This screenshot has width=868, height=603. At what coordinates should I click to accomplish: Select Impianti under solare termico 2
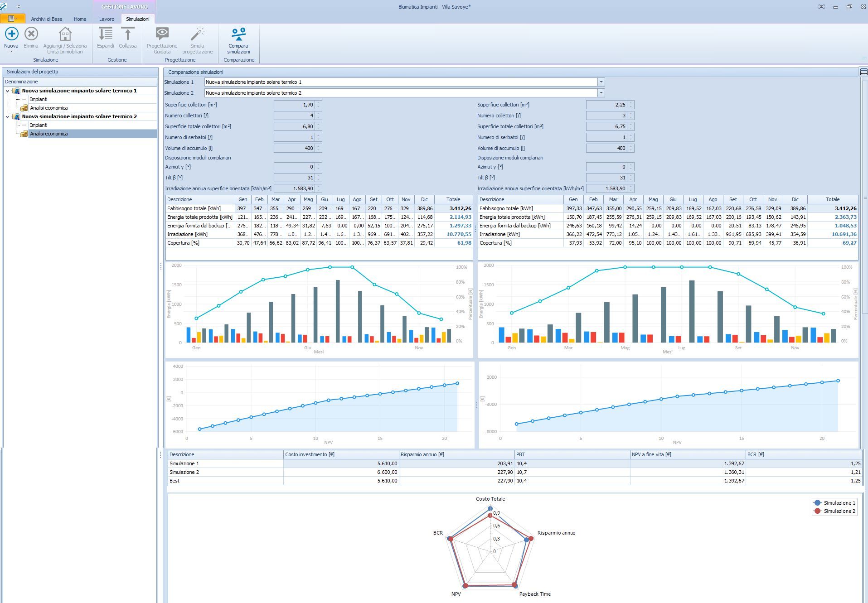coord(39,125)
